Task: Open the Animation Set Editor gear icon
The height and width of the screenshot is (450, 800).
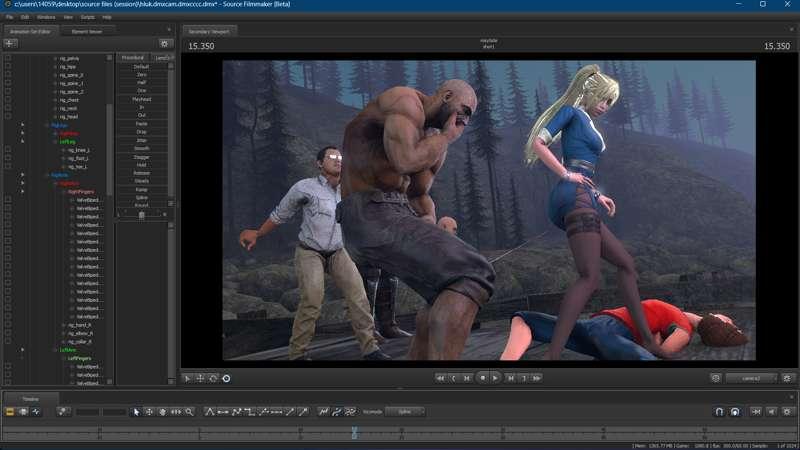Action: [164, 43]
